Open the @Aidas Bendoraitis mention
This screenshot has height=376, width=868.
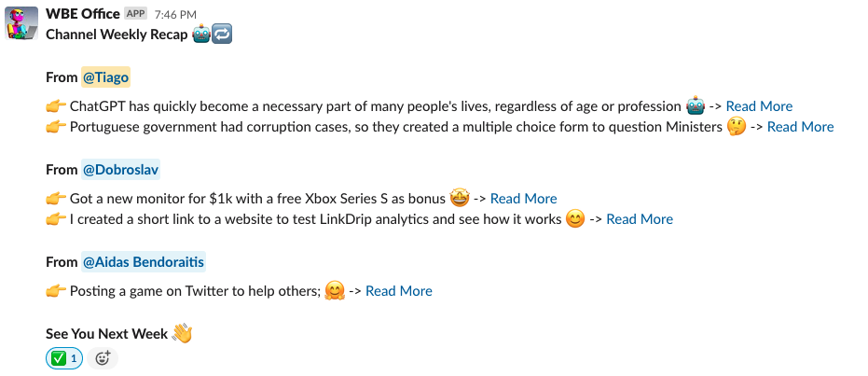pyautogui.click(x=144, y=262)
